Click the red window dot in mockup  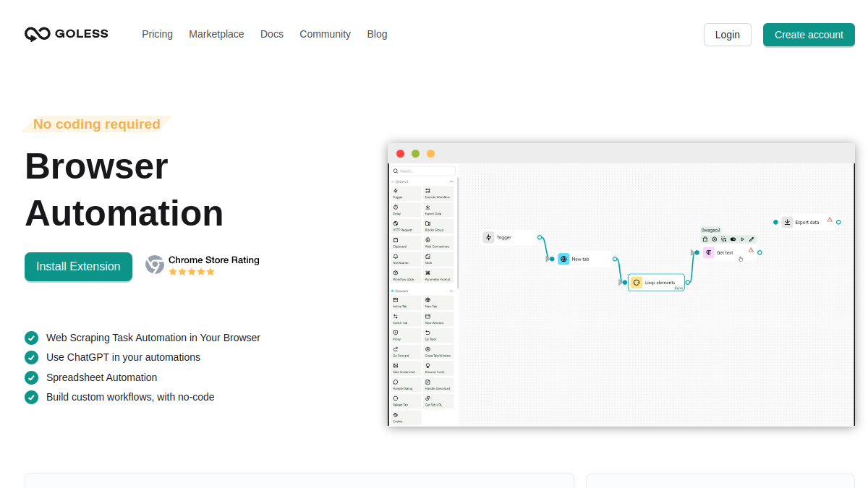click(x=400, y=153)
